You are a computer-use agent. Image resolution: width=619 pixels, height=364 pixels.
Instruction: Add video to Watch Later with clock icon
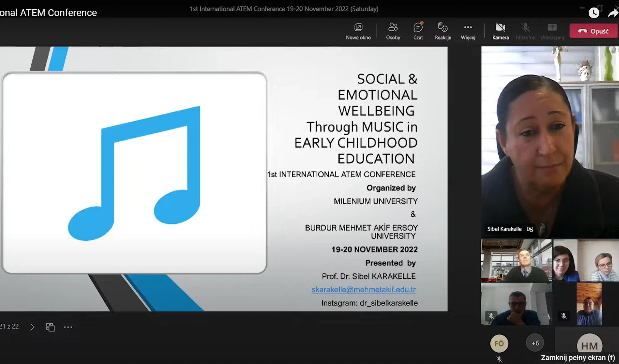[594, 13]
